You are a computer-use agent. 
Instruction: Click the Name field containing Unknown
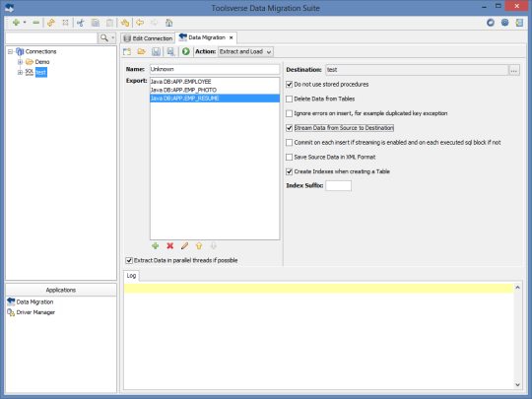(x=215, y=69)
